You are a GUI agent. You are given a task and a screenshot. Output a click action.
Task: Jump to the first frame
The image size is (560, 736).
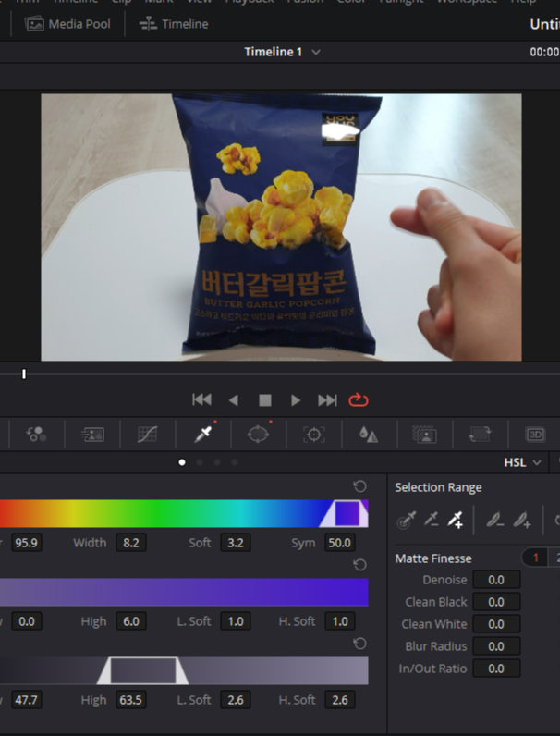coord(201,400)
